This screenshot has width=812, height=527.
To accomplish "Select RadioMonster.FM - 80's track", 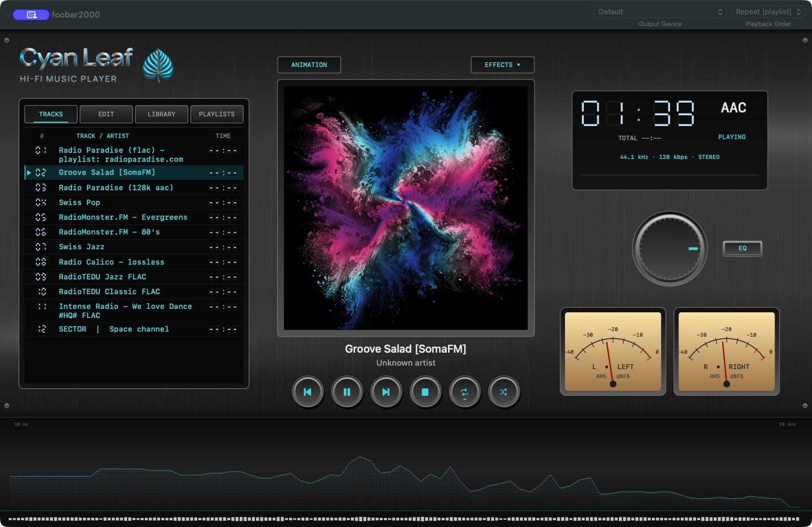I will [x=134, y=232].
